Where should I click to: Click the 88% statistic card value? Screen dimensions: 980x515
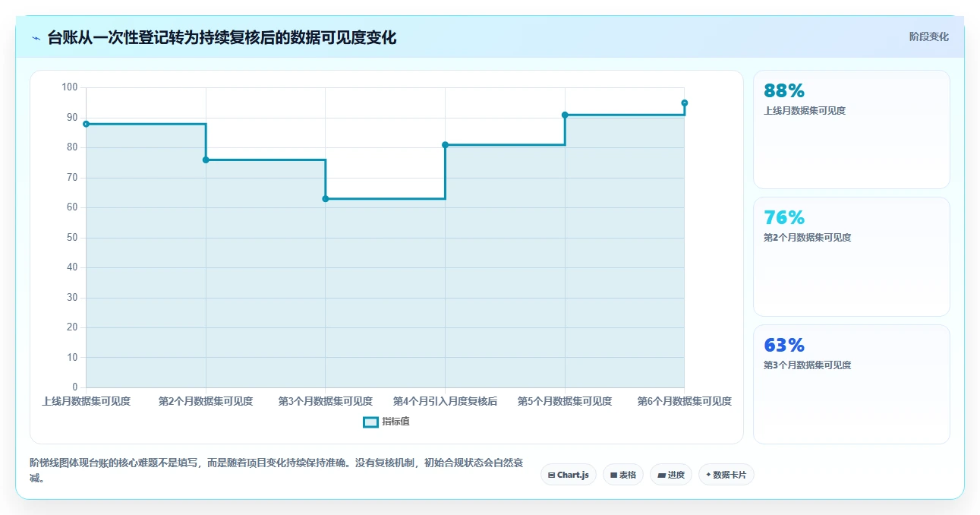784,90
